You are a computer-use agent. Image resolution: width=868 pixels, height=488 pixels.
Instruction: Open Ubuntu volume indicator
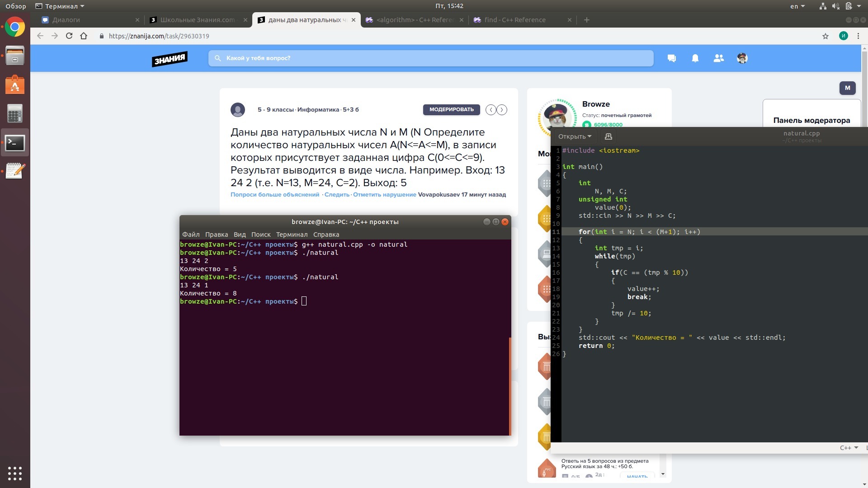click(x=835, y=6)
